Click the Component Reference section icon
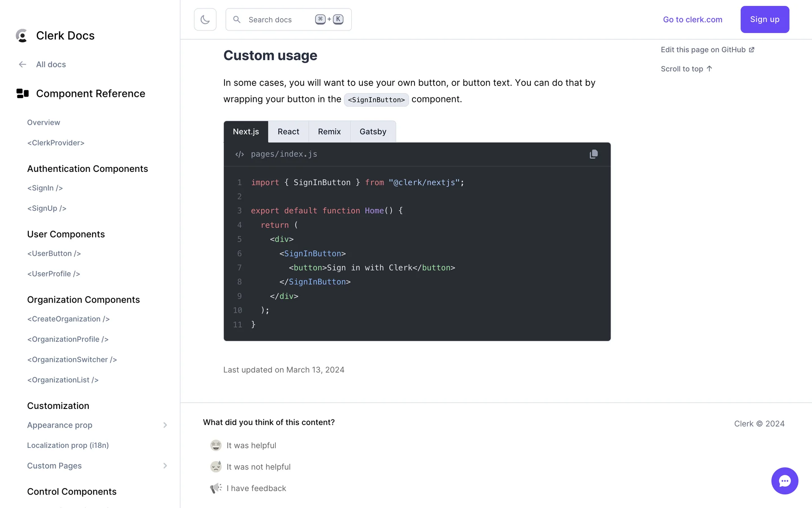Image resolution: width=812 pixels, height=508 pixels. pos(22,94)
